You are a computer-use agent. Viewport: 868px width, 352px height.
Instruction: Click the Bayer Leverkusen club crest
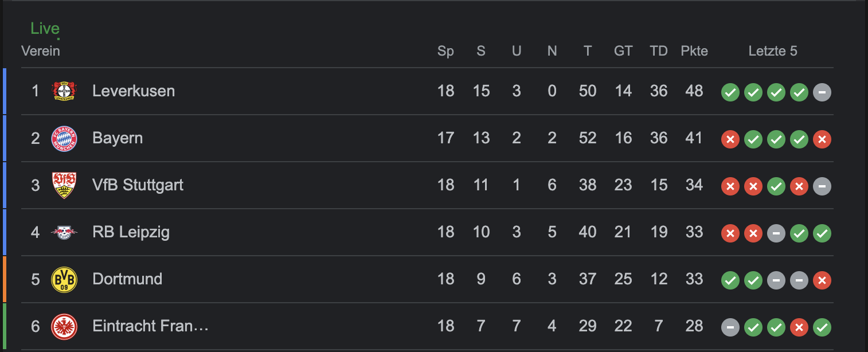click(64, 91)
